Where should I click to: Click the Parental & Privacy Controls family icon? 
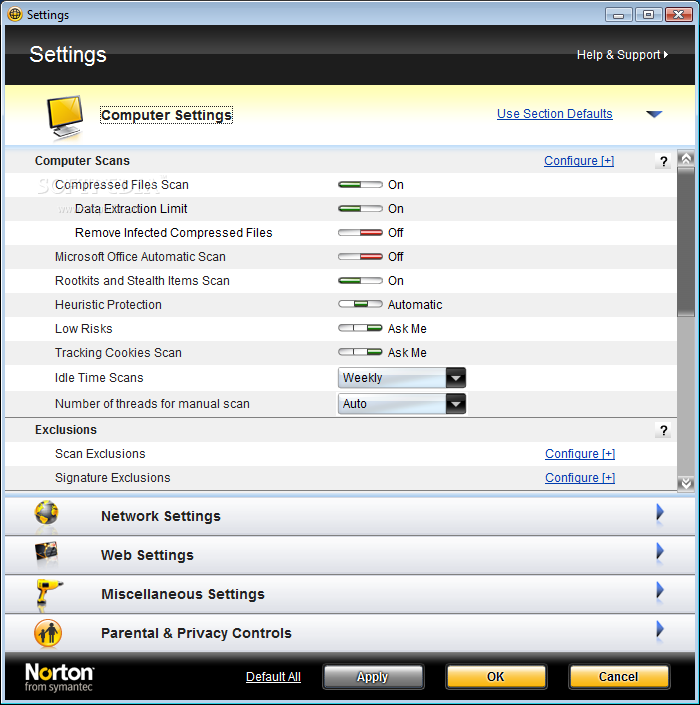(48, 633)
